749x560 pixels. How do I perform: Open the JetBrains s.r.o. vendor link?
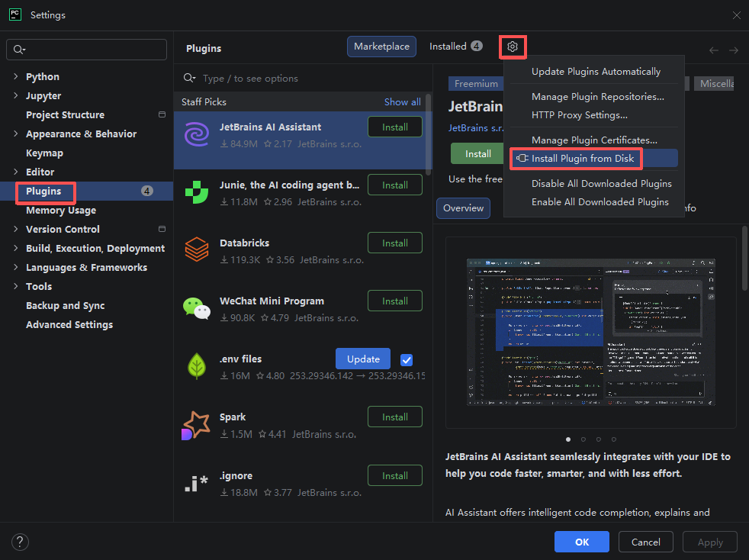click(476, 128)
